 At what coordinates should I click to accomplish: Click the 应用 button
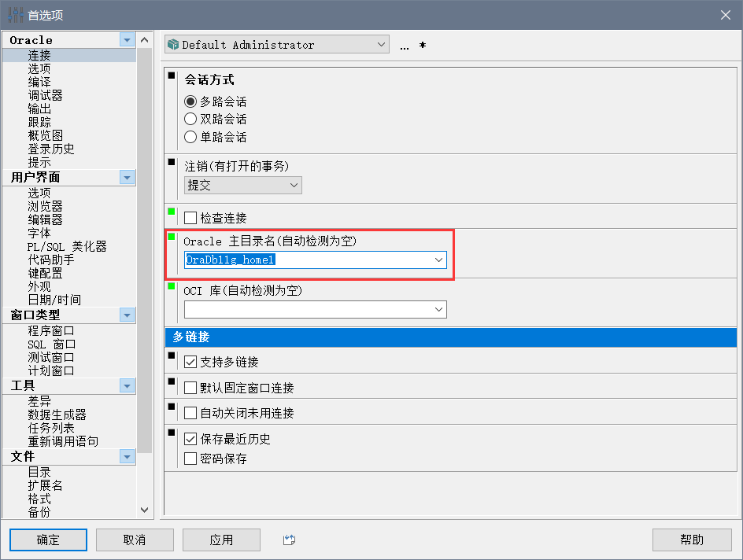point(221,540)
